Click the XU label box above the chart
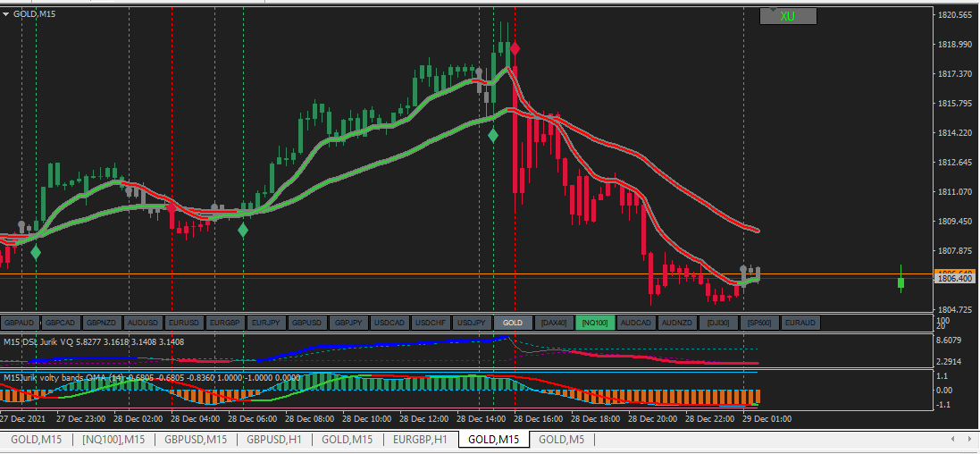Screen dimensions: 980x454 point(788,16)
